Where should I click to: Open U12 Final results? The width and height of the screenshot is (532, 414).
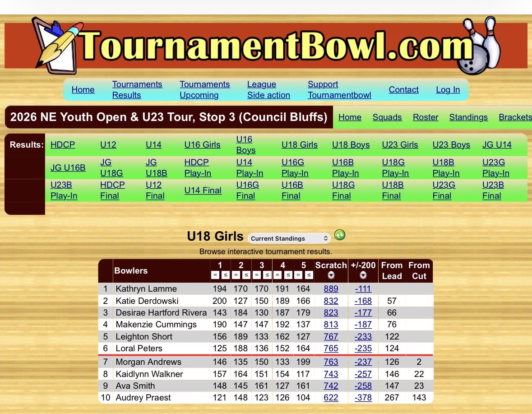pos(155,191)
